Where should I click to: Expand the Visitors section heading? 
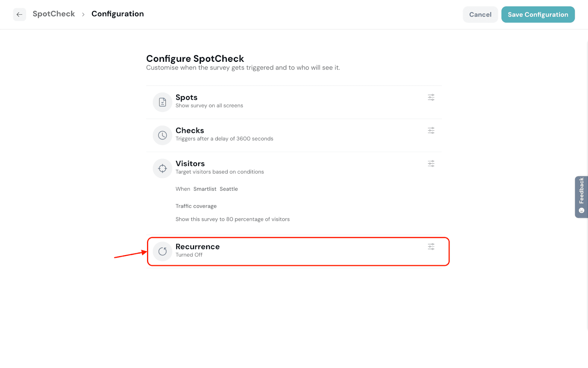point(190,164)
